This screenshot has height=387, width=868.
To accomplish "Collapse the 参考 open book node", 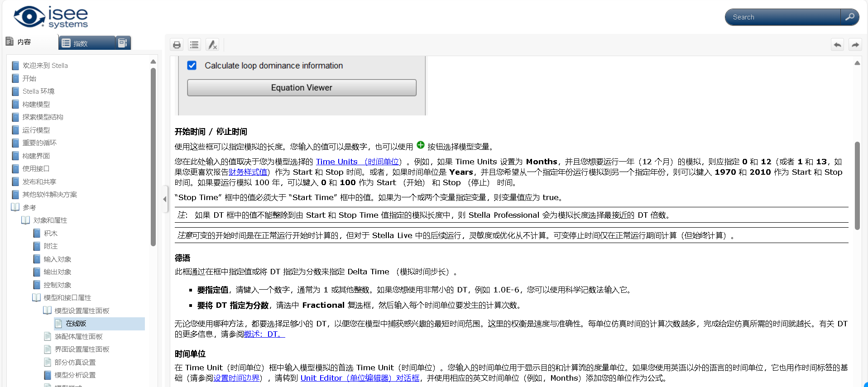I will tap(15, 207).
